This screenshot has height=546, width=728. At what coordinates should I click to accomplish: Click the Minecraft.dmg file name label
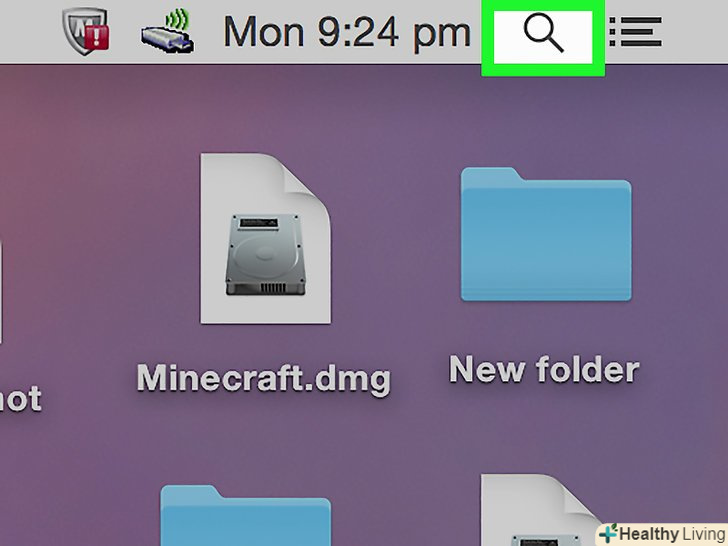click(264, 379)
